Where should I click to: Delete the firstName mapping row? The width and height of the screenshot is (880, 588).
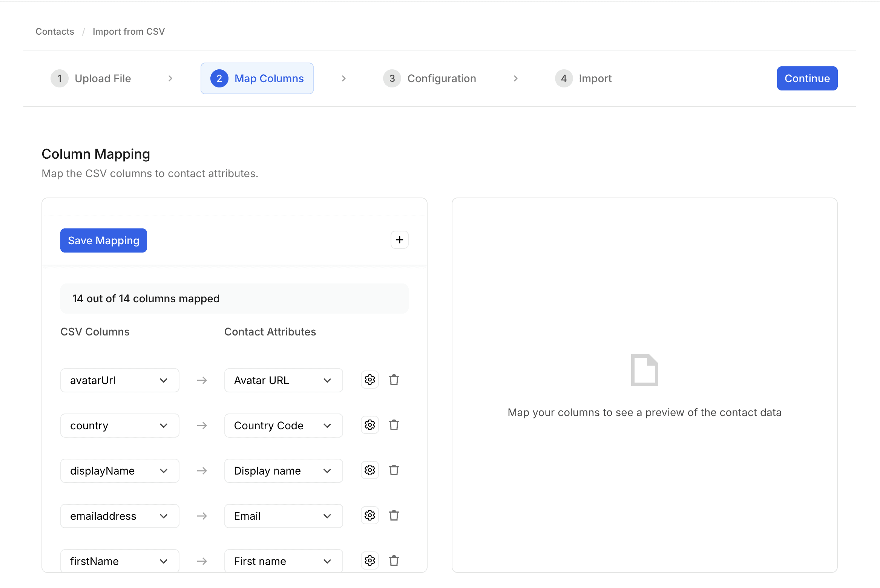(x=394, y=560)
